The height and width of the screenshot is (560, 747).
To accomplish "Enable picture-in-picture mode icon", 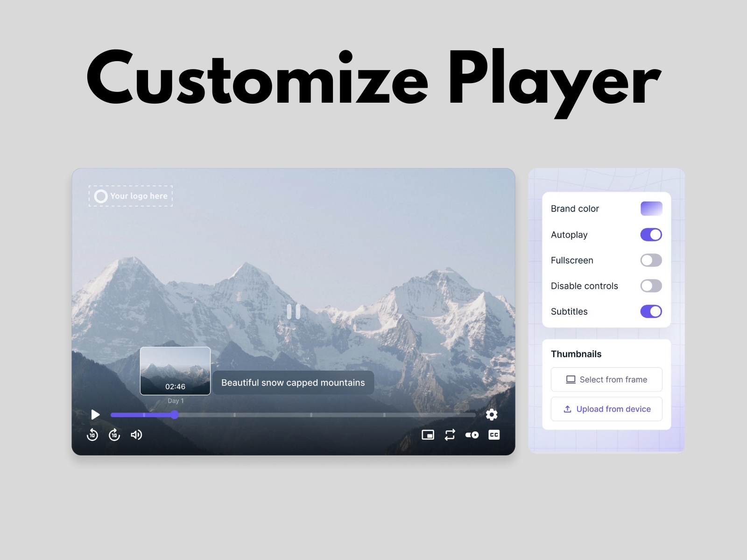I will click(428, 435).
